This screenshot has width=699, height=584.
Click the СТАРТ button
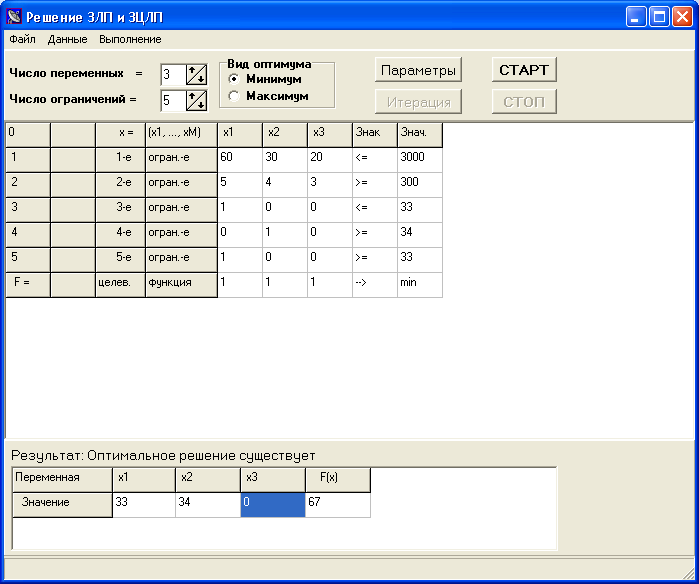tap(524, 70)
